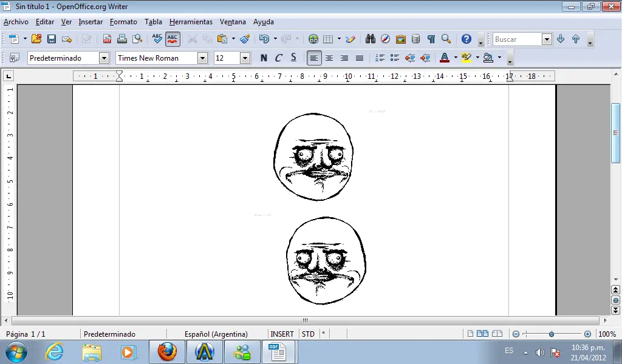The height and width of the screenshot is (364, 622).
Task: Open Zoom magnifier icon
Action: (x=446, y=39)
